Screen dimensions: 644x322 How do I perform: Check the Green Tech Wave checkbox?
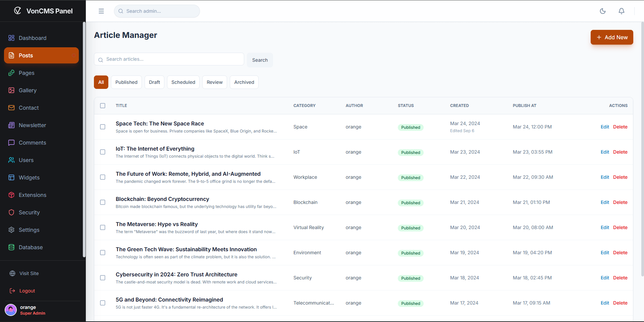(103, 253)
